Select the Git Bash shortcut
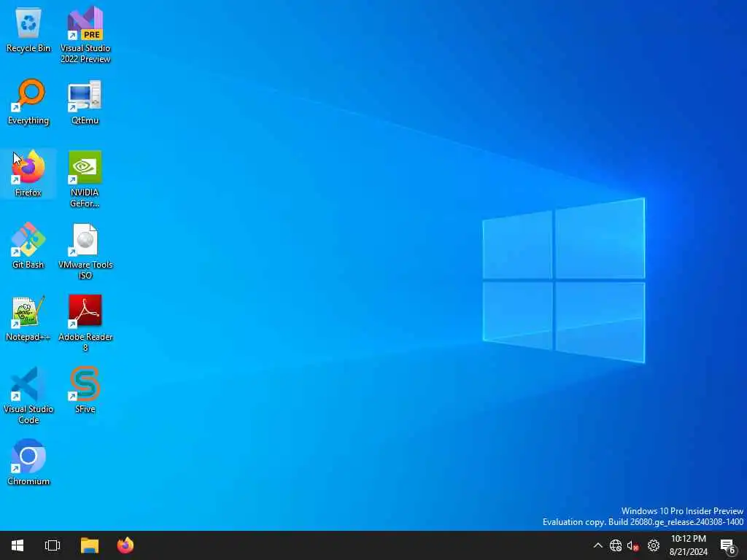747x560 pixels. [x=28, y=246]
